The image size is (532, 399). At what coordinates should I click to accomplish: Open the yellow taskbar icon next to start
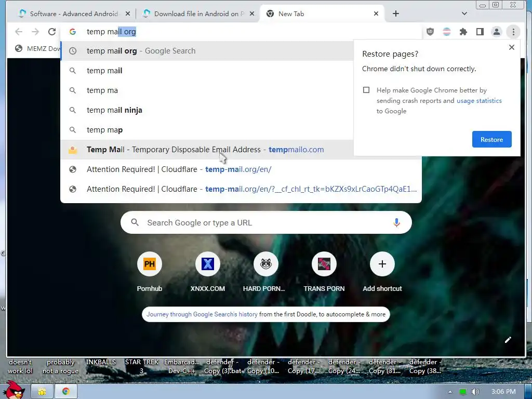[x=42, y=392]
